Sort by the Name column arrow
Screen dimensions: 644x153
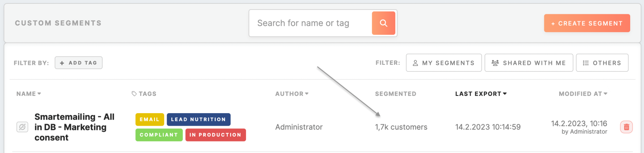click(x=39, y=94)
